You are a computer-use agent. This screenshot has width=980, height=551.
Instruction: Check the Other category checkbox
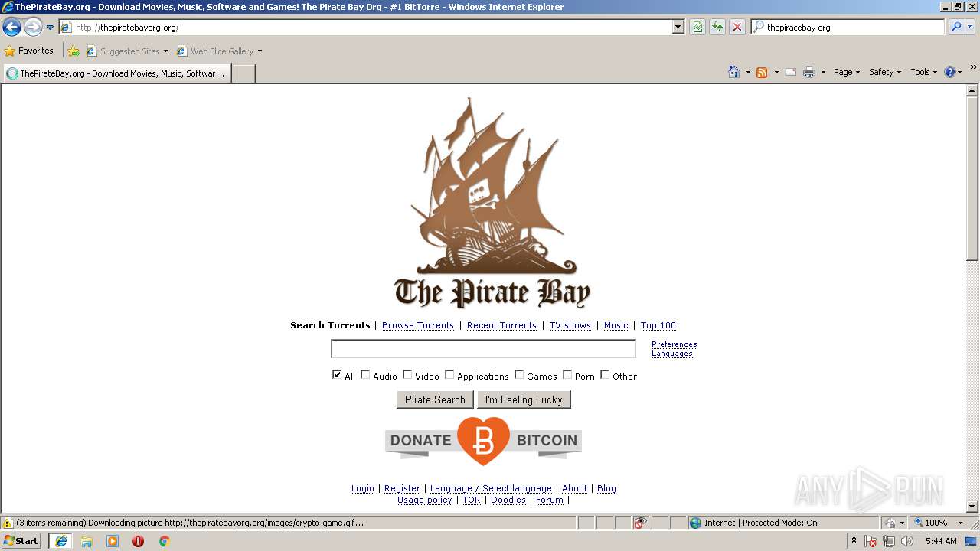coord(605,374)
